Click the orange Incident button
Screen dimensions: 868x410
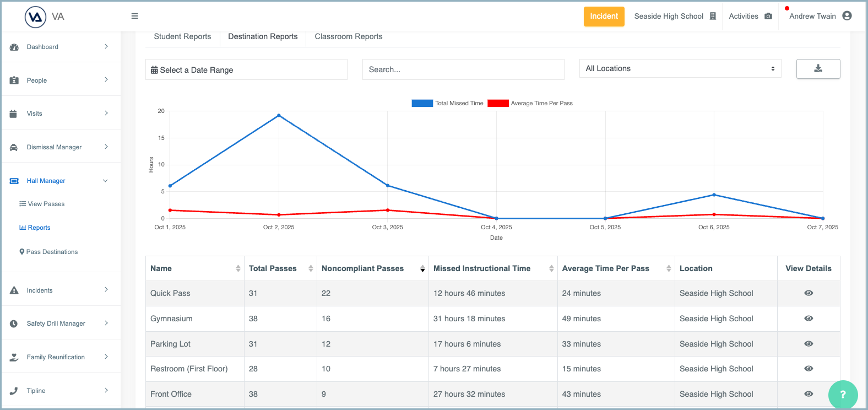(x=604, y=17)
